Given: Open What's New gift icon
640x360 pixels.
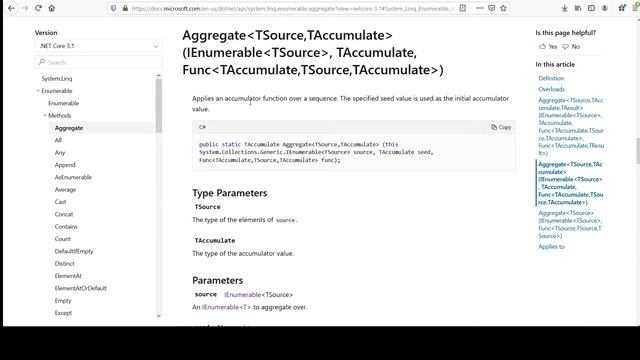Looking at the screenshot, I should [622, 8].
